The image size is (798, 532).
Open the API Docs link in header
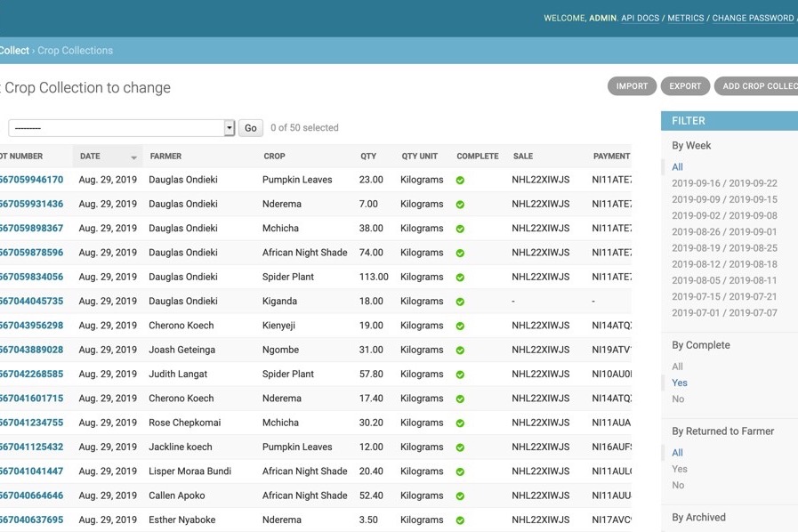[640, 18]
